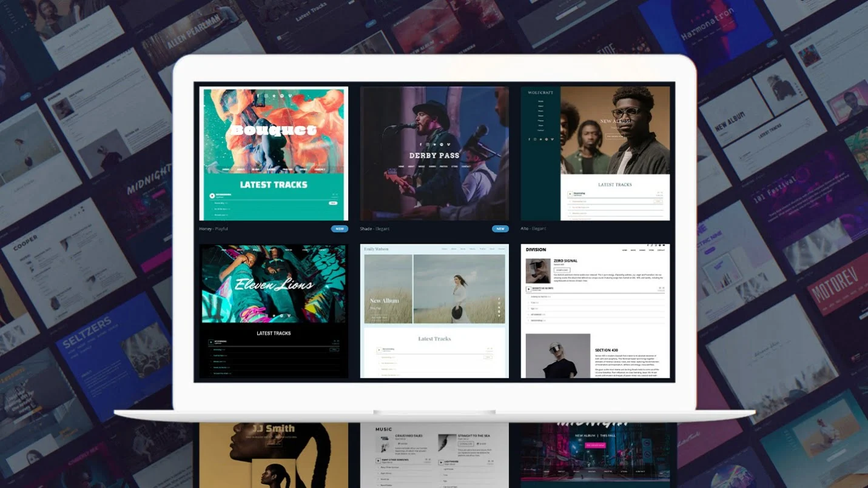This screenshot has width=868, height=488.
Task: Open CONTACT in the Division navigation
Action: (x=661, y=250)
